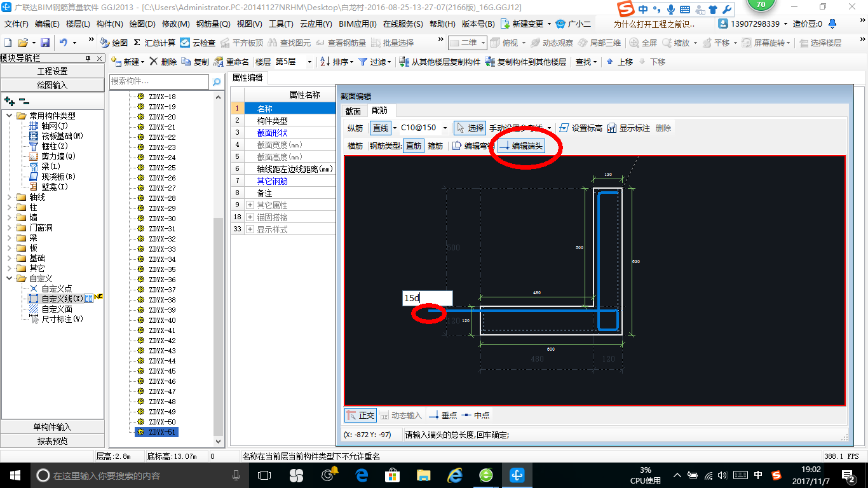Screen dimensions: 868x488
Task: Rename component with 重命名
Action: (x=231, y=62)
